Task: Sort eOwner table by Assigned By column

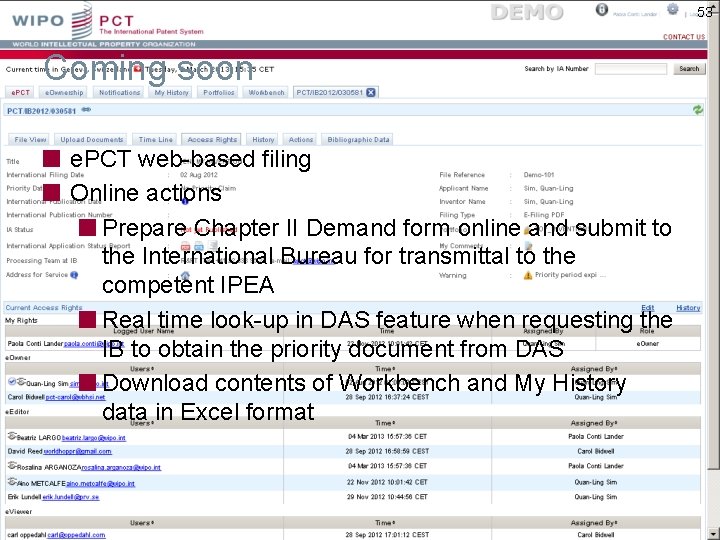Action: pos(594,369)
